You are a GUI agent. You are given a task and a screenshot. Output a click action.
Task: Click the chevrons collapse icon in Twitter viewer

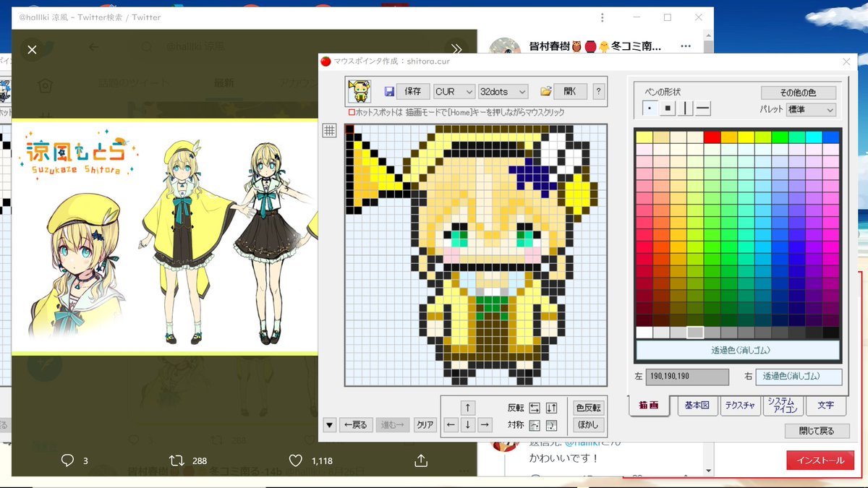(456, 49)
